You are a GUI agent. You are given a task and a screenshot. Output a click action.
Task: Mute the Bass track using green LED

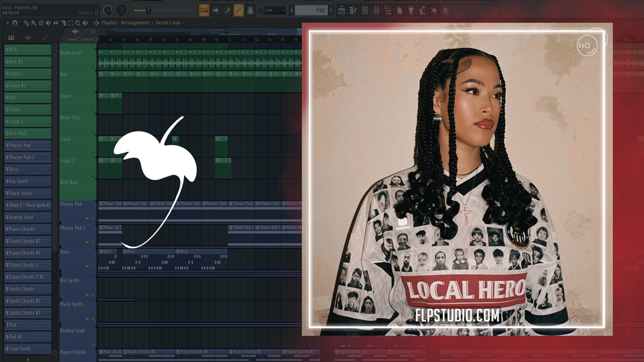click(93, 266)
